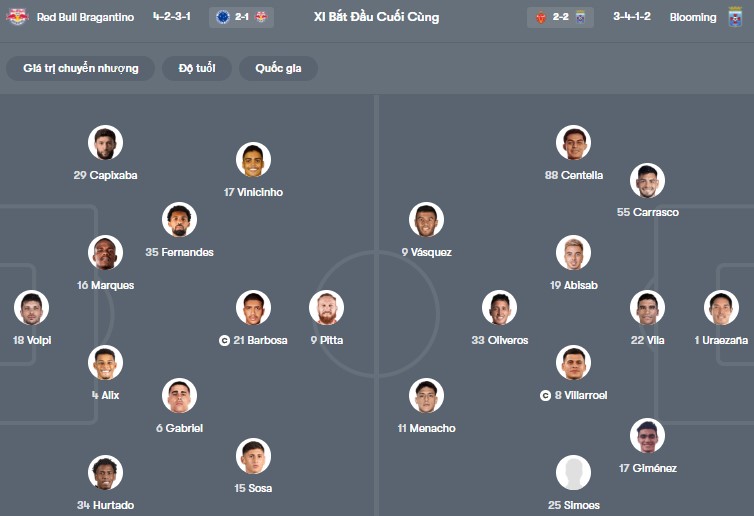Image resolution: width=754 pixels, height=516 pixels.
Task: Select the Giá trị chuyển nhượng filter
Action: [x=81, y=68]
